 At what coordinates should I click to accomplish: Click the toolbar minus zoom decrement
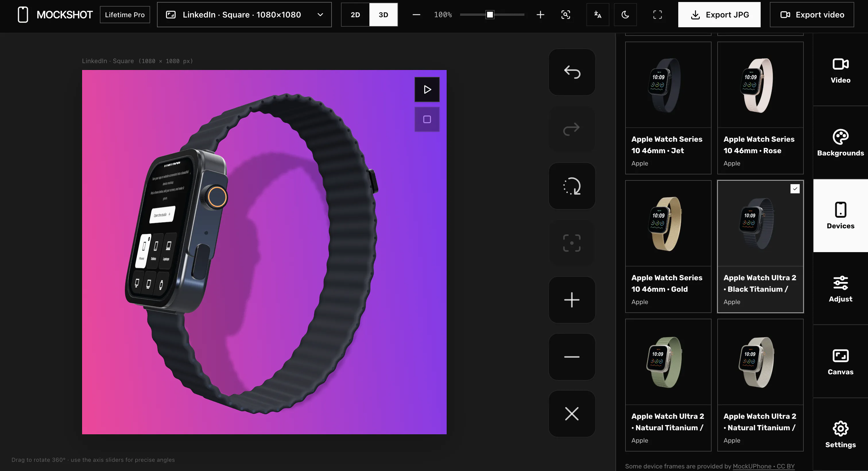[416, 14]
